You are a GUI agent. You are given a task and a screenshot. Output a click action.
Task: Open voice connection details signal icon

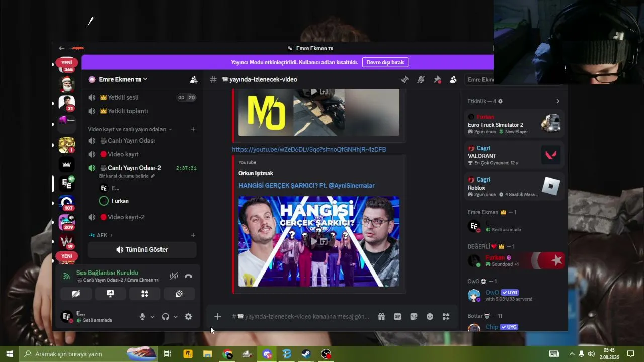[67, 276]
